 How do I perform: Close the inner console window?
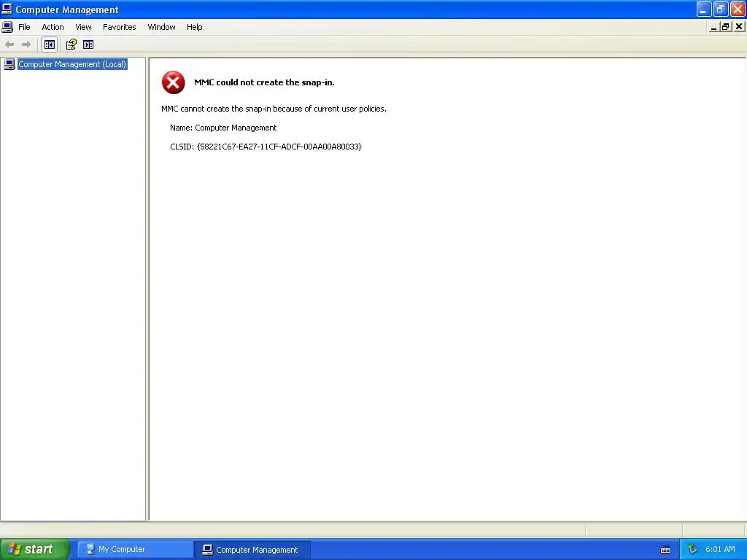click(739, 27)
